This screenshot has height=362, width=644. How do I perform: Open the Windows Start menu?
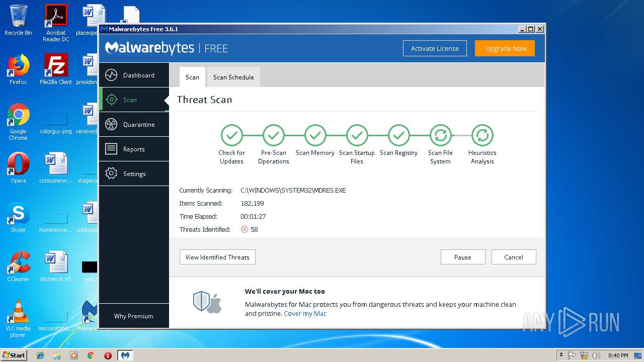coord(14,355)
